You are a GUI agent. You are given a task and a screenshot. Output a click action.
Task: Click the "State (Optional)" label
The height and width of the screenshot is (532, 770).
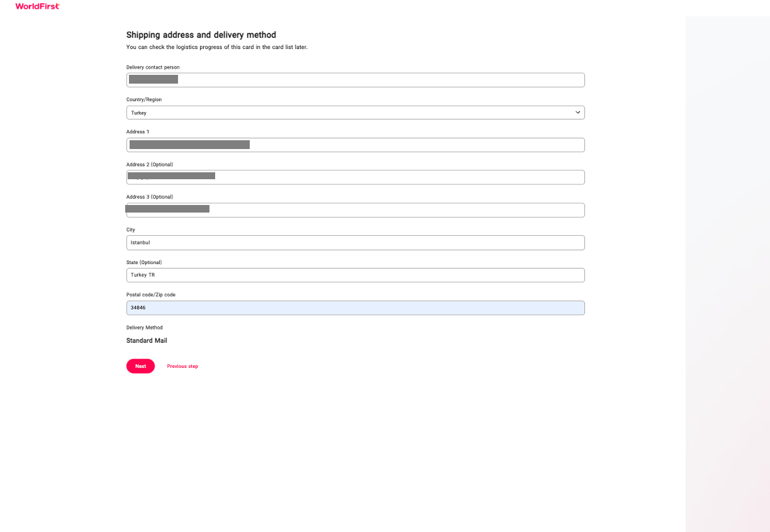(144, 262)
